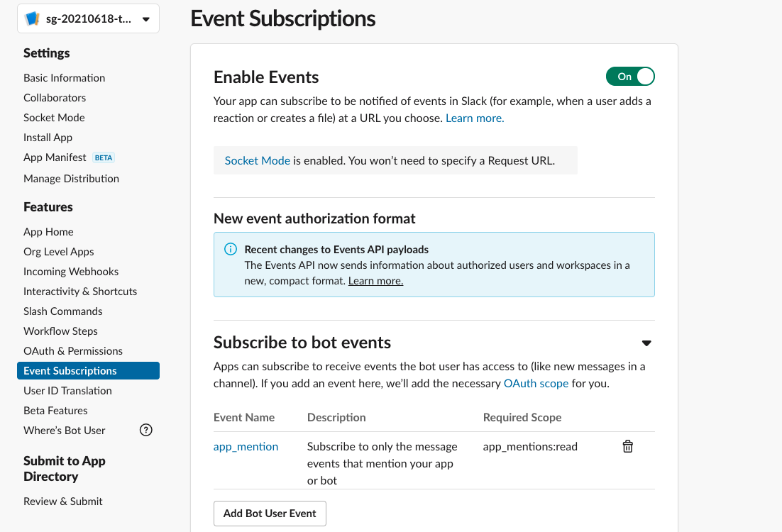Go to Collaborators page
The width and height of the screenshot is (782, 532).
click(x=55, y=98)
